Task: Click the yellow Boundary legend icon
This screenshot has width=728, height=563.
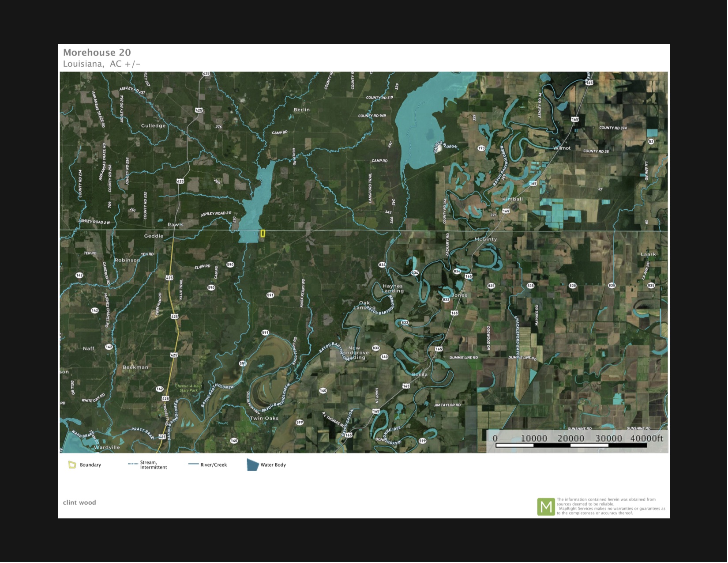Action: [72, 465]
